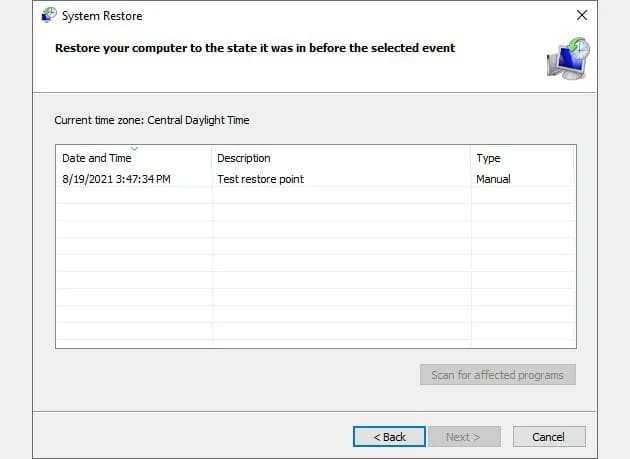The width and height of the screenshot is (630, 459).
Task: Close the System Restore window
Action: (x=582, y=16)
